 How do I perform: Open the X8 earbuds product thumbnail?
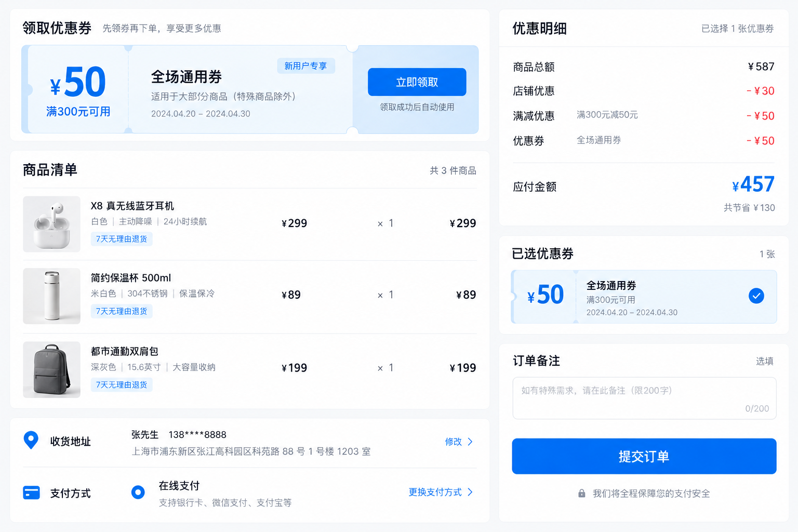[51, 224]
